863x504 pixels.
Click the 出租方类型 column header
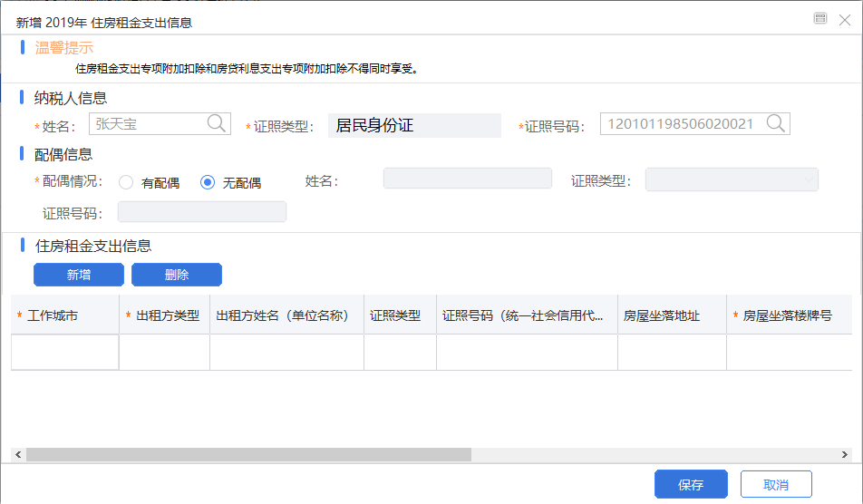tap(165, 315)
